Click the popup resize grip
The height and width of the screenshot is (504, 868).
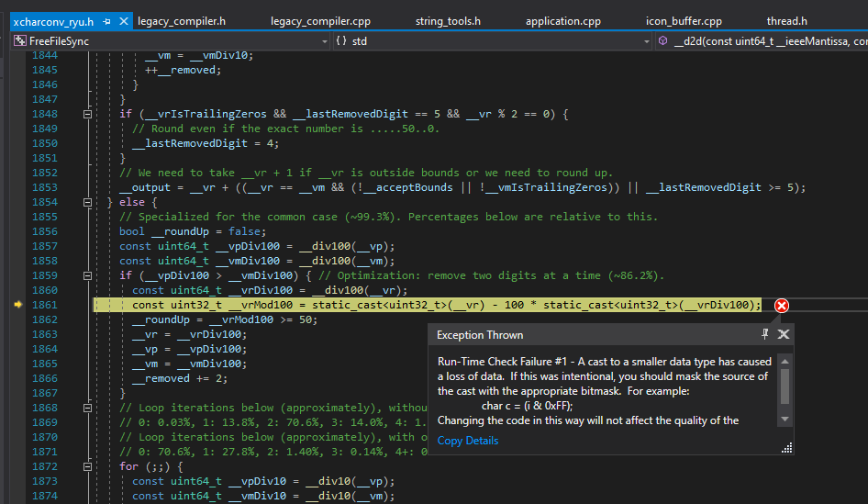[x=786, y=448]
